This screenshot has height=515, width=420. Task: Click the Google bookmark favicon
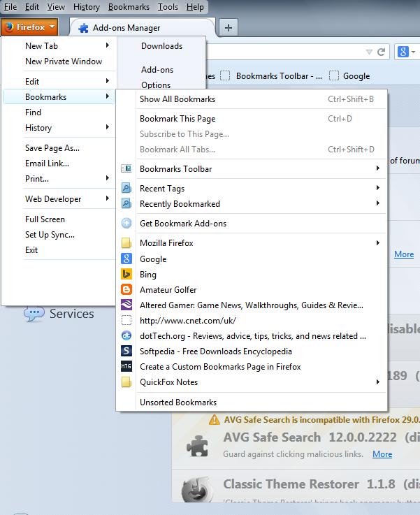coord(126,259)
